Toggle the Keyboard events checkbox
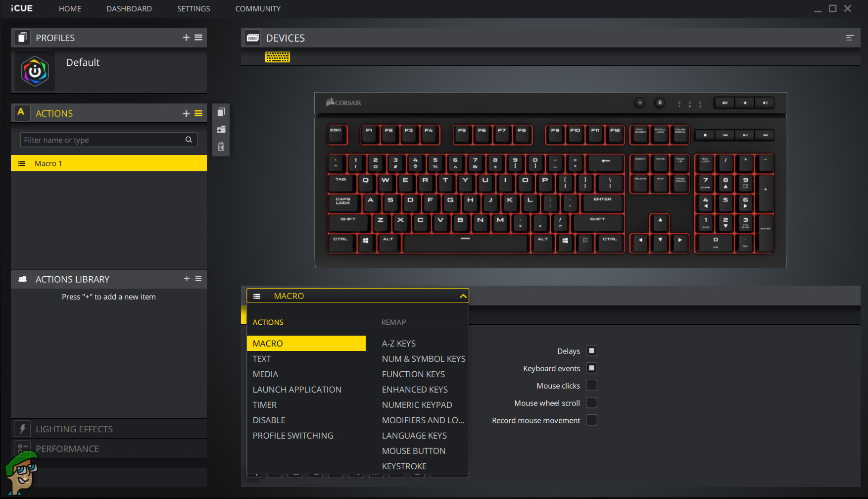Image resolution: width=868 pixels, height=499 pixels. coord(591,368)
